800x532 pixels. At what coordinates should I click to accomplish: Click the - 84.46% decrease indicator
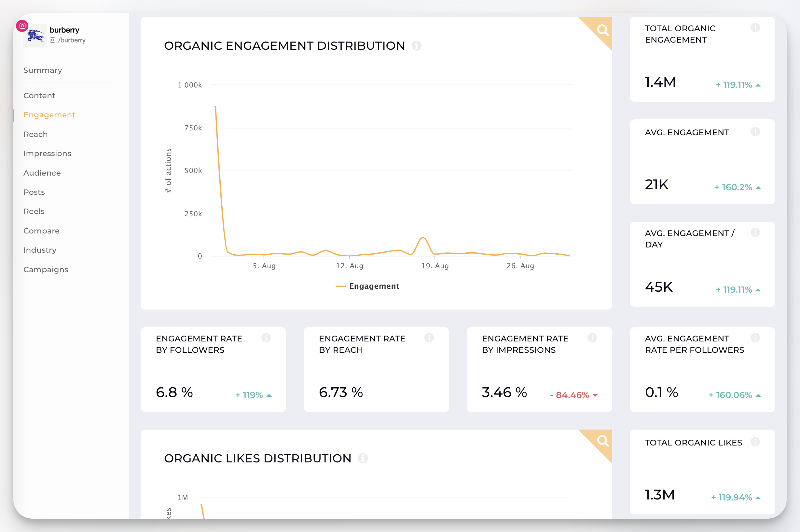point(574,395)
